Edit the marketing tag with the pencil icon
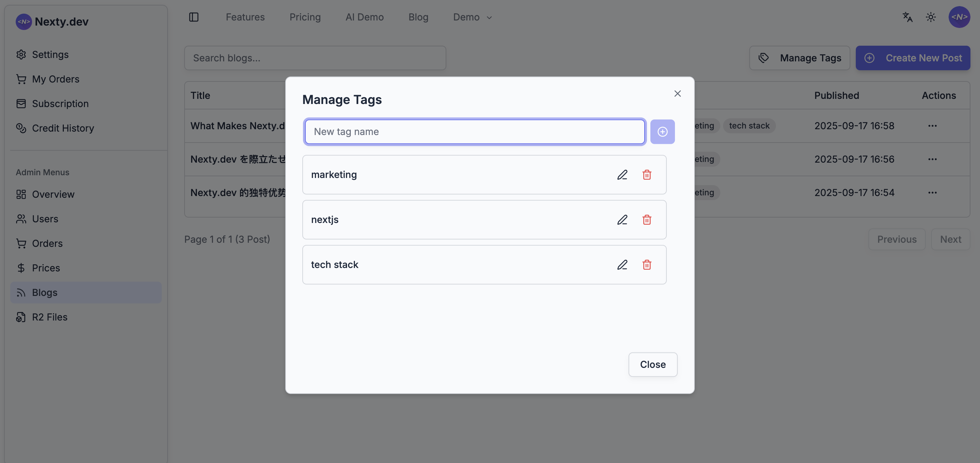Image resolution: width=980 pixels, height=463 pixels. click(x=622, y=175)
